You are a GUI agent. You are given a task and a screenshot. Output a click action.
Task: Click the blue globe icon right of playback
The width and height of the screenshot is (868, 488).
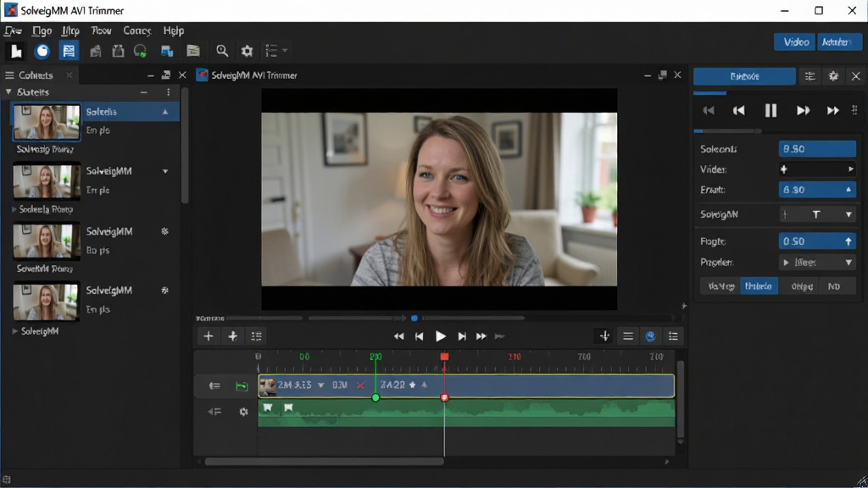(650, 336)
